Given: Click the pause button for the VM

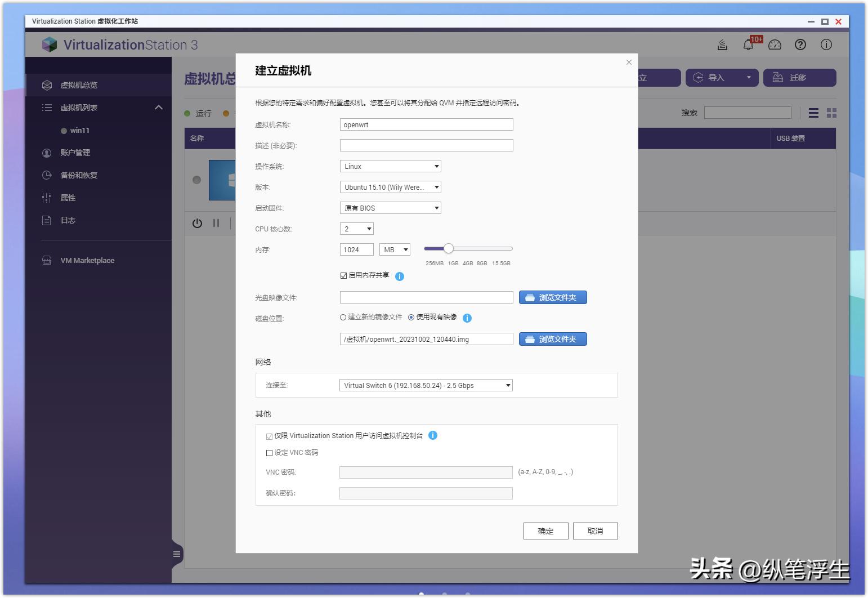Looking at the screenshot, I should (216, 223).
